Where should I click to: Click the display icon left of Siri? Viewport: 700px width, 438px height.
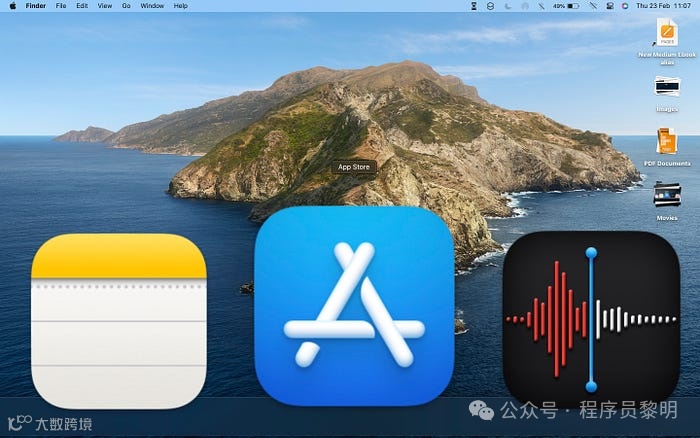610,6
